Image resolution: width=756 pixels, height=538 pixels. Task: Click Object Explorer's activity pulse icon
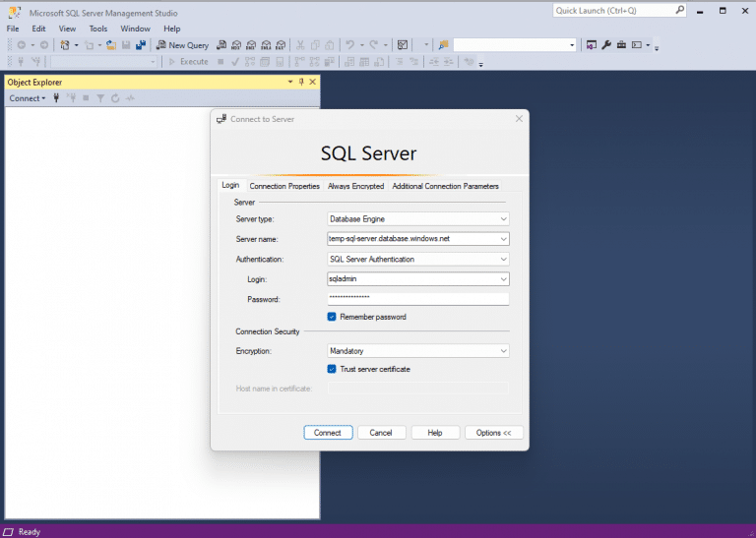click(130, 98)
